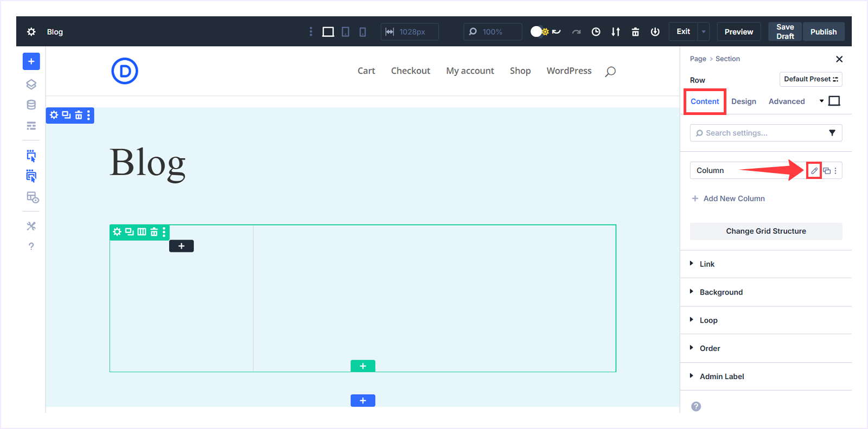868x429 pixels.
Task: Open section settings gear on blue toolbar
Action: (x=54, y=115)
